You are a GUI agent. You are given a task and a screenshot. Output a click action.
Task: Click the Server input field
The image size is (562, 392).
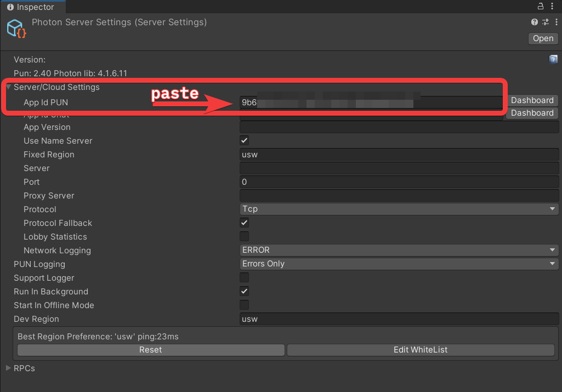pos(399,168)
